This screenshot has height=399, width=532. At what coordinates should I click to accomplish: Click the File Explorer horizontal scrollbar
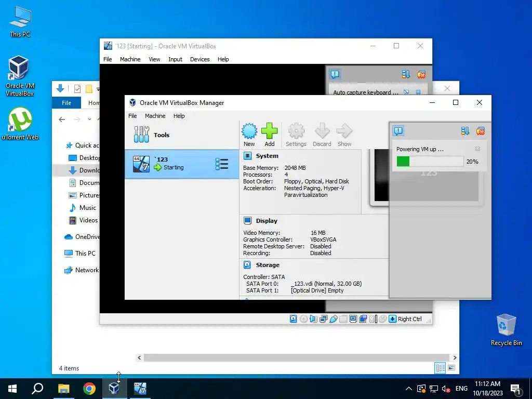(x=297, y=357)
